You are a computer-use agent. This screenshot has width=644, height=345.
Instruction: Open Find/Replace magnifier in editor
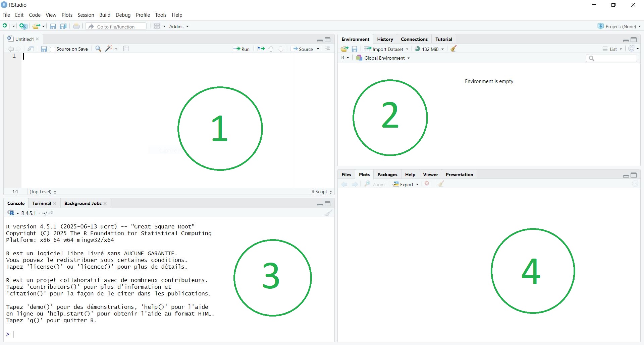(x=98, y=49)
